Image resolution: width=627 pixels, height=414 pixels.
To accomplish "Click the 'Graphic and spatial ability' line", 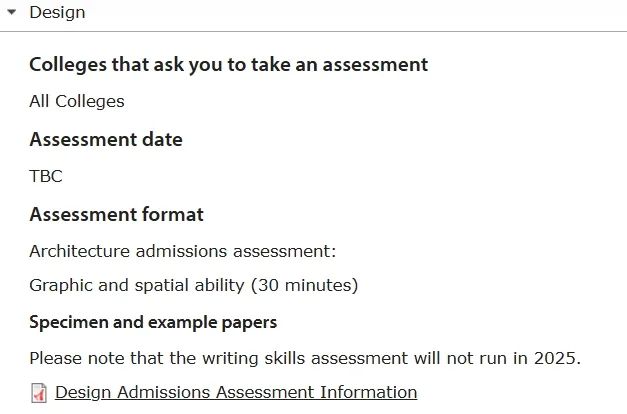I will point(194,286).
